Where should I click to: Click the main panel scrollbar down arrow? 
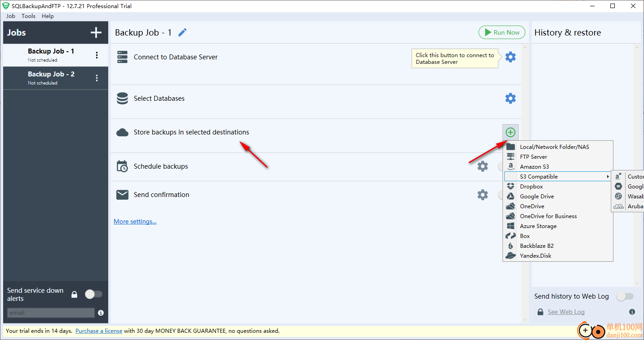525,320
